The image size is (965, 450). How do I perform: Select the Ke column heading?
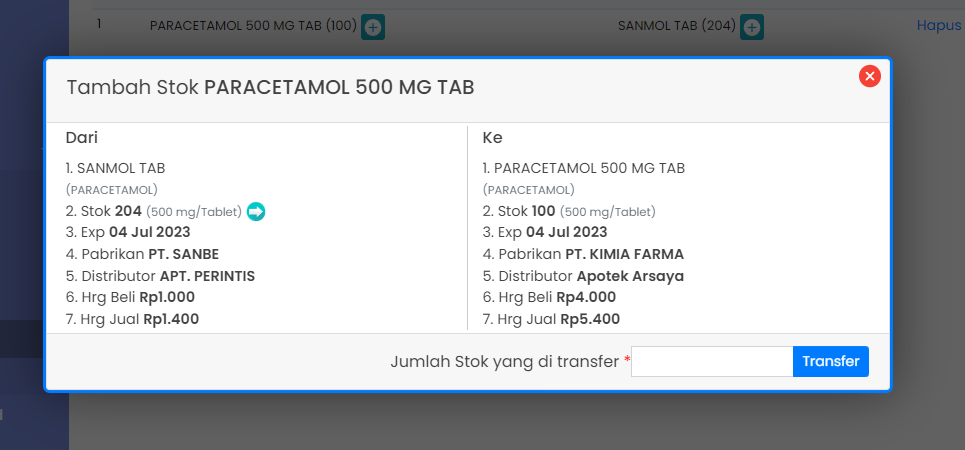click(492, 138)
